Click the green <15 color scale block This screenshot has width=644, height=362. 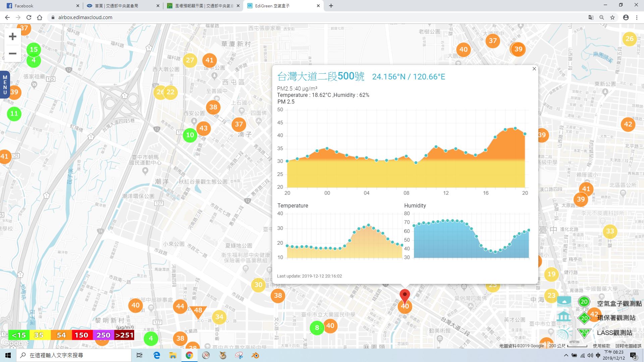(x=19, y=335)
